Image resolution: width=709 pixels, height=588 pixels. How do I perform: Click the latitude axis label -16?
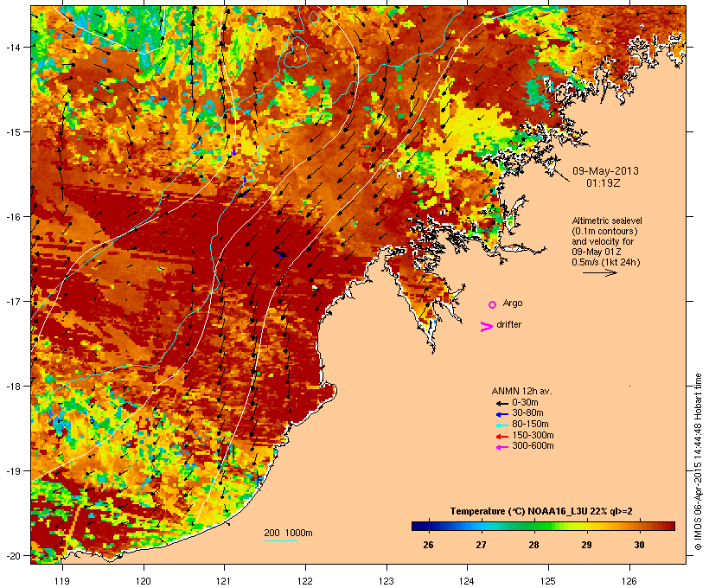(x=12, y=217)
